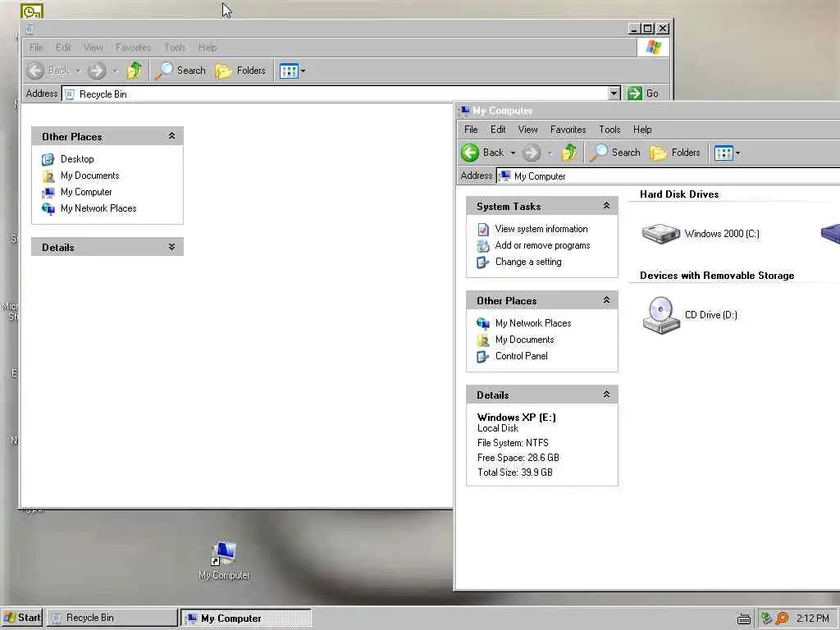Select Windows 2000 (C:) drive icon
840x630 pixels.
coord(661,234)
